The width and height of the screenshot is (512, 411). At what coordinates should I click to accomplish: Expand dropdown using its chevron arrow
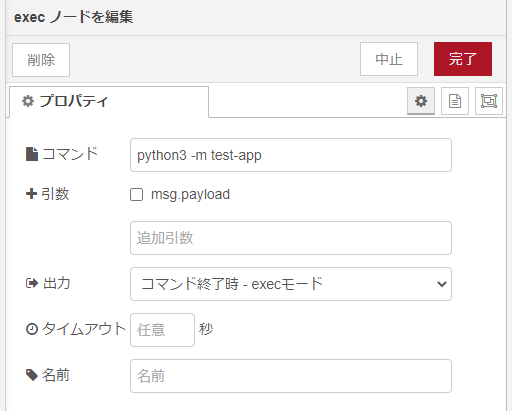[x=442, y=284]
